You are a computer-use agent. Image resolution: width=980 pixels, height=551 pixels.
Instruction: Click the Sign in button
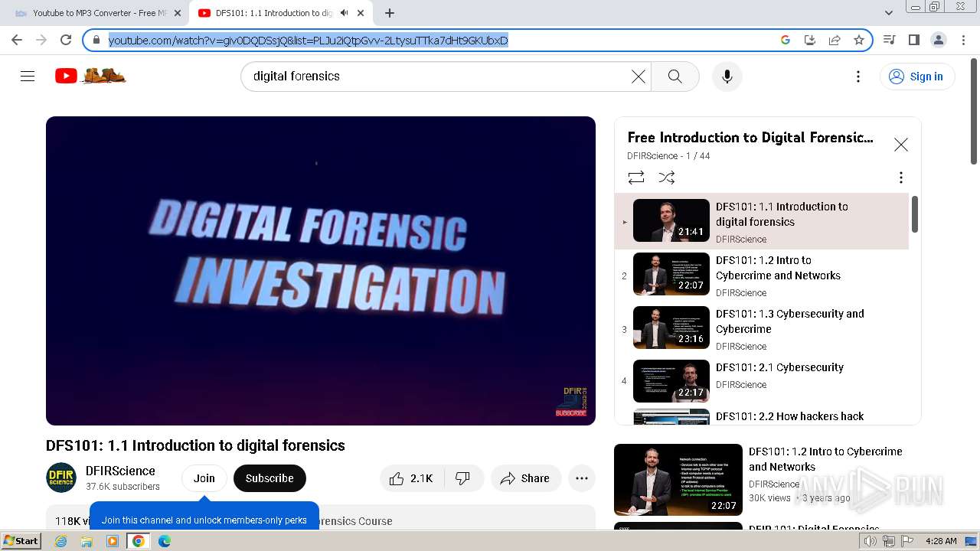pos(916,77)
